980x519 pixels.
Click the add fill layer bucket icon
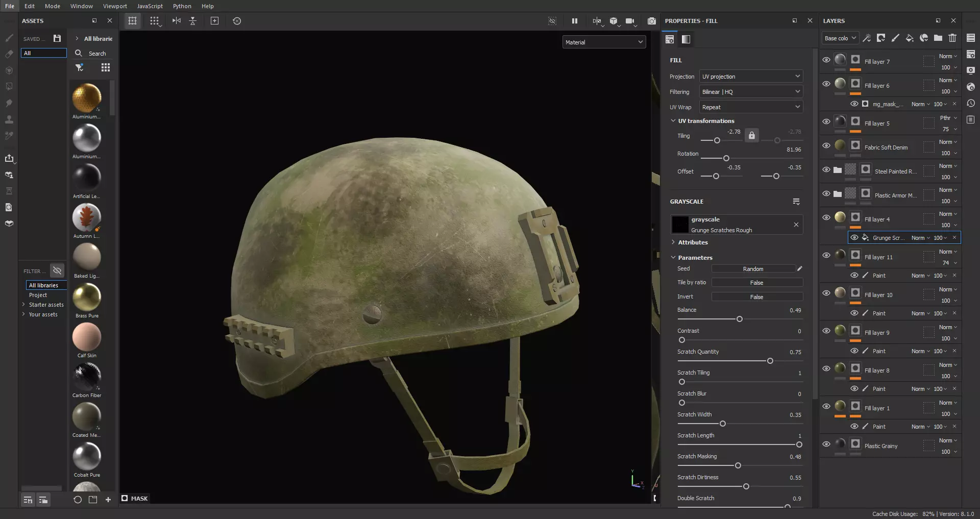[910, 38]
